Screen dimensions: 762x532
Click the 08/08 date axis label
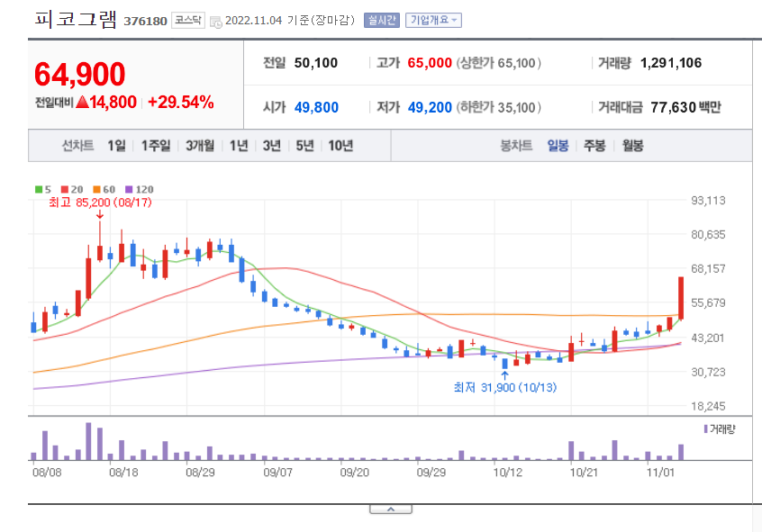point(47,473)
